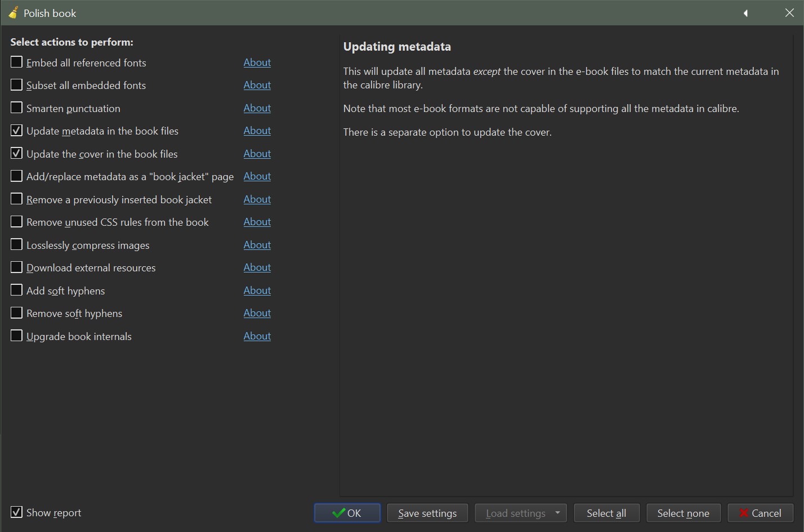The width and height of the screenshot is (804, 532).
Task: Click the Polish book broom icon
Action: [x=12, y=13]
